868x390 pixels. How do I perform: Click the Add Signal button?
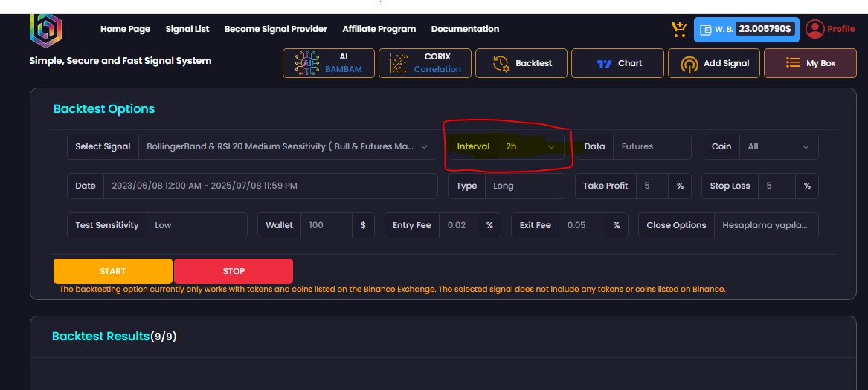point(713,63)
